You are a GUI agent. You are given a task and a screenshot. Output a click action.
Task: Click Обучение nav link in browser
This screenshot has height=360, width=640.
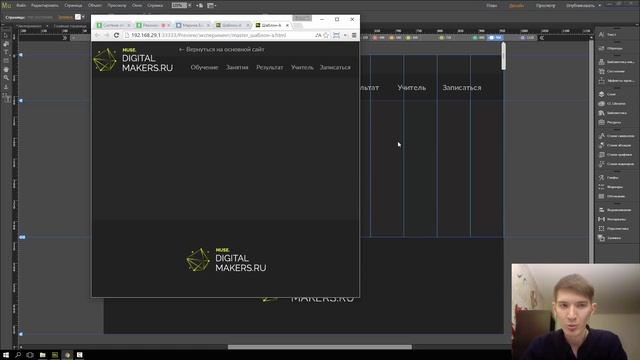204,67
